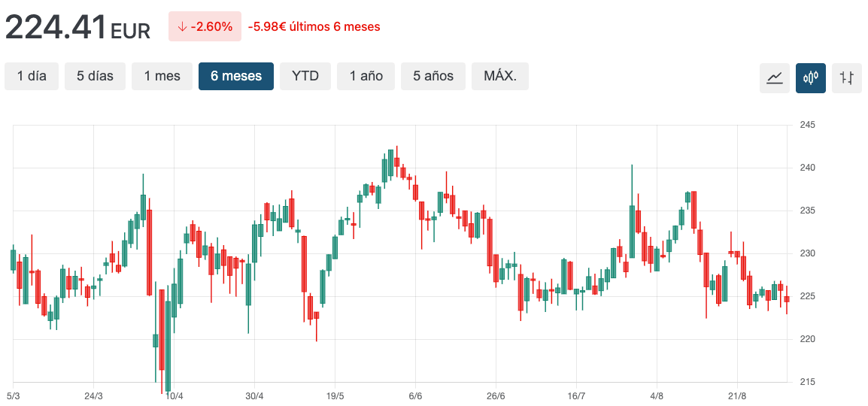The width and height of the screenshot is (868, 406).
Task: Click the 240 price axis label
Action: [809, 168]
